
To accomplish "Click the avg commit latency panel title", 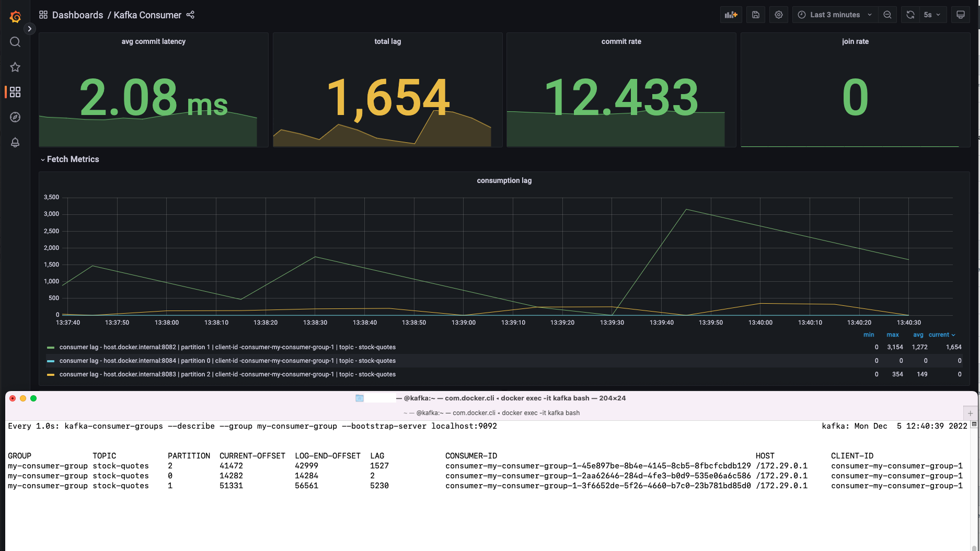I will (x=153, y=41).
